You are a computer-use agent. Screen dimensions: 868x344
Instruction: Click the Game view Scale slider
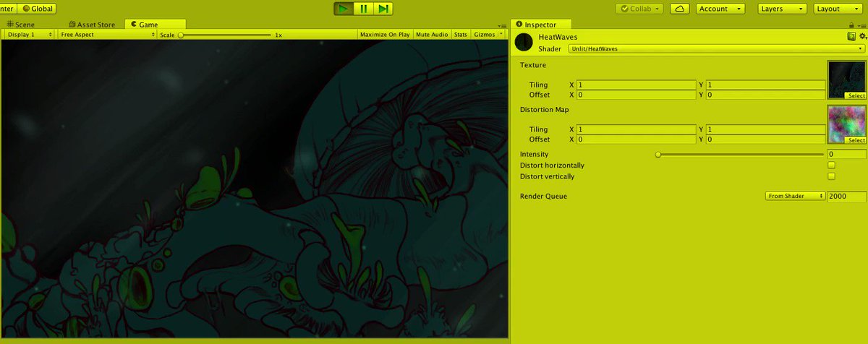[225, 34]
